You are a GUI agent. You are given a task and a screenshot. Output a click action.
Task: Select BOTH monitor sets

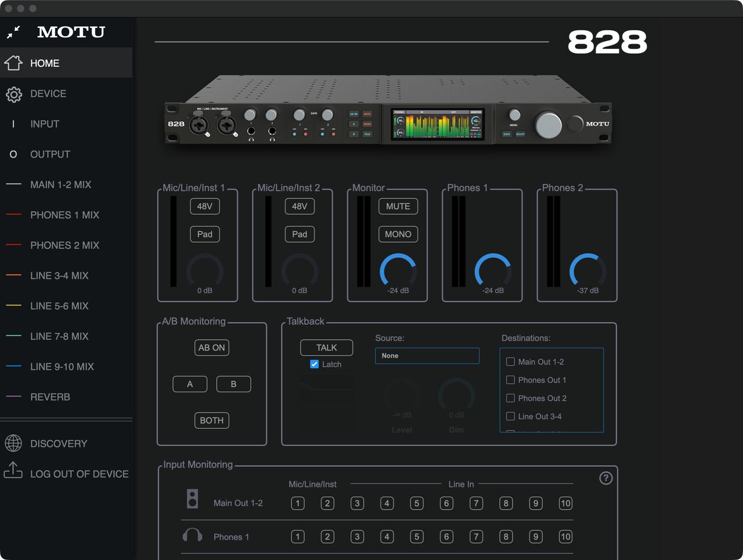212,420
